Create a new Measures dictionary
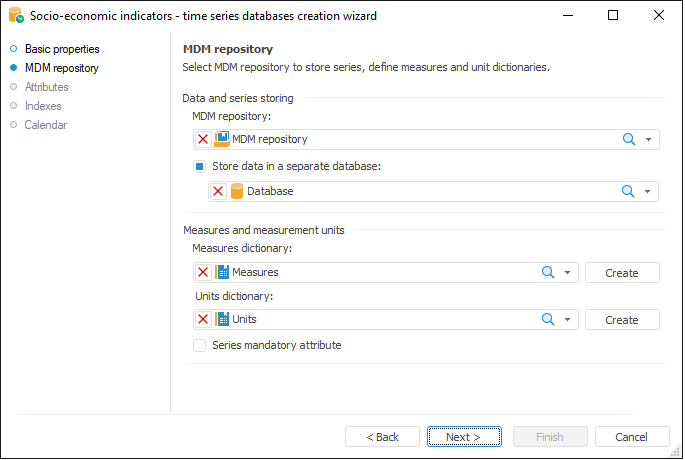Viewport: 685px width, 460px height. pyautogui.click(x=621, y=272)
